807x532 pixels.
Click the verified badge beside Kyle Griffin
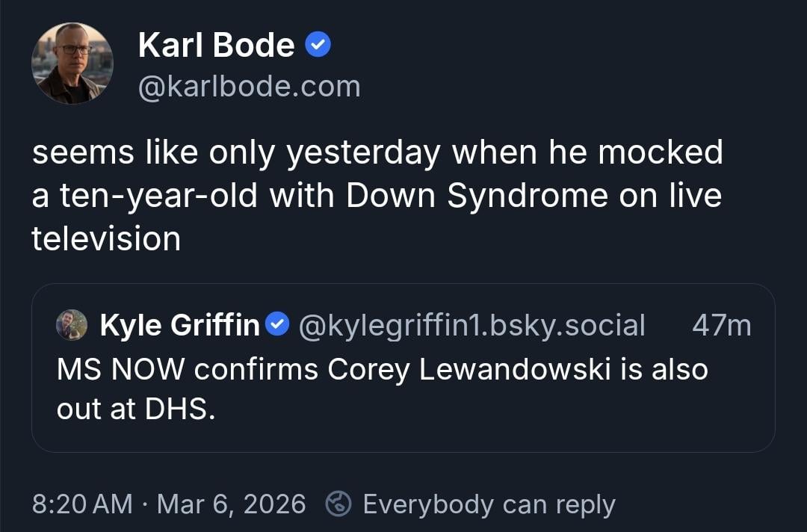pyautogui.click(x=278, y=325)
